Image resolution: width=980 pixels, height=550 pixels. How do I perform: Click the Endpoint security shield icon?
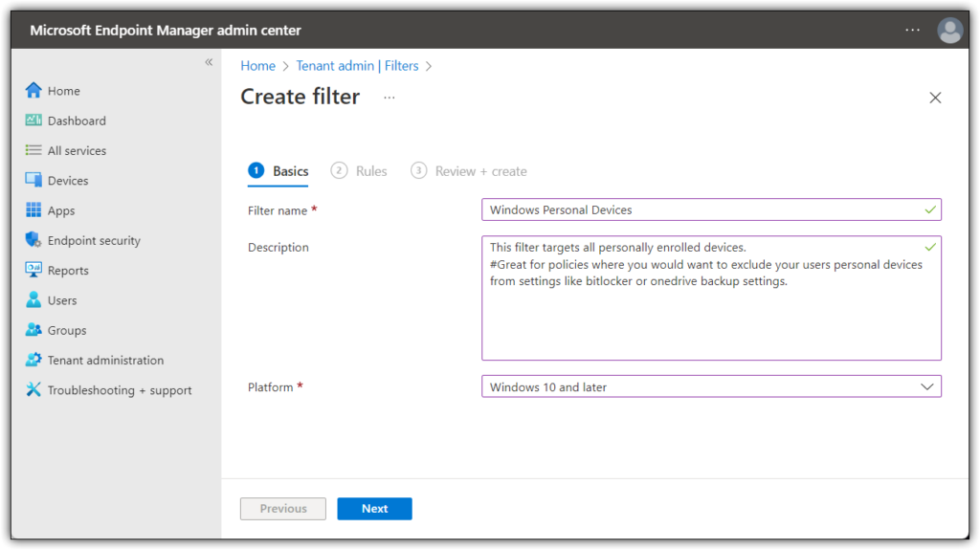[x=33, y=240]
